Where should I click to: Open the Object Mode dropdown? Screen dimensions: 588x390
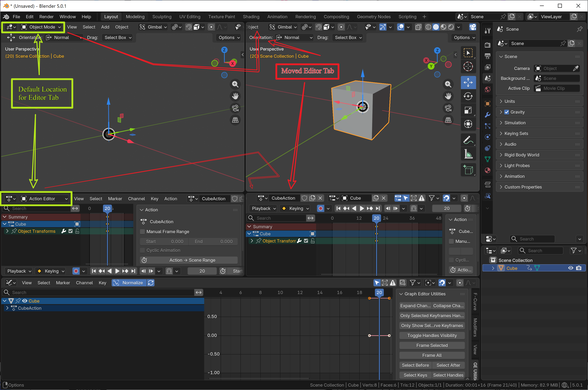[x=41, y=27]
